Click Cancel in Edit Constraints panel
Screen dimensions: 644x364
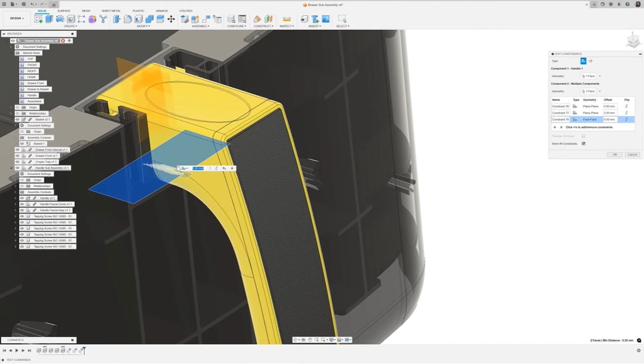coord(632,154)
